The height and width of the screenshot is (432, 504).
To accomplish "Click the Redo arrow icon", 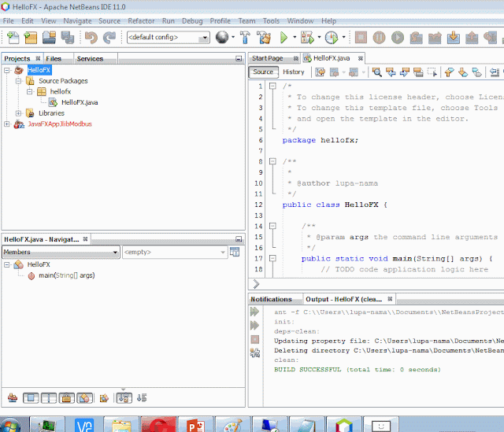I will click(x=109, y=37).
